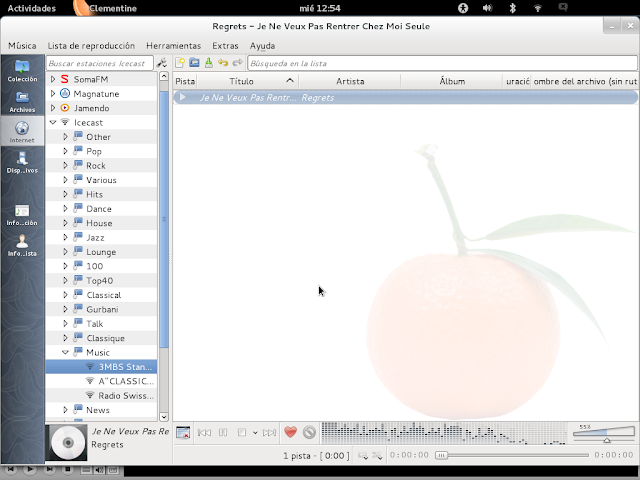Click the track position seek slider
Screen dimensions: 640x480
click(x=512, y=455)
